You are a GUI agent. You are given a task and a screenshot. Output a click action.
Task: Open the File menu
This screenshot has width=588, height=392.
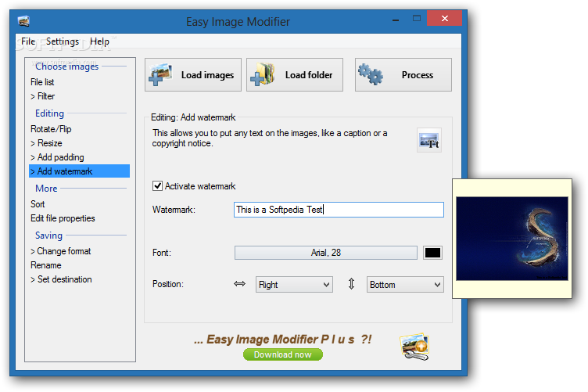[x=28, y=41]
